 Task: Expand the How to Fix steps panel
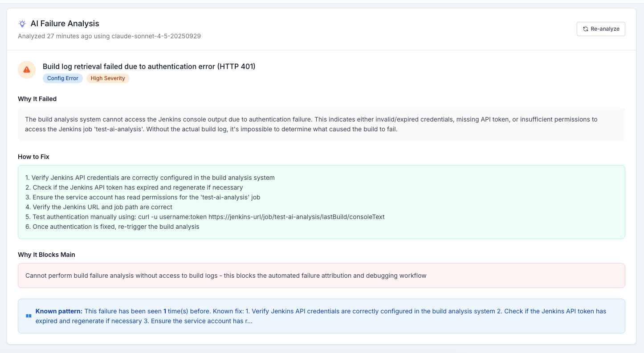point(322,202)
